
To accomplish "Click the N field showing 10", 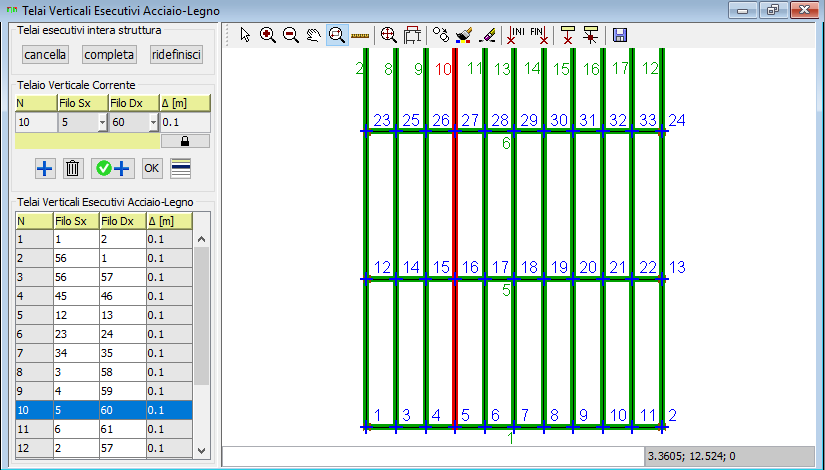I will 36,123.
